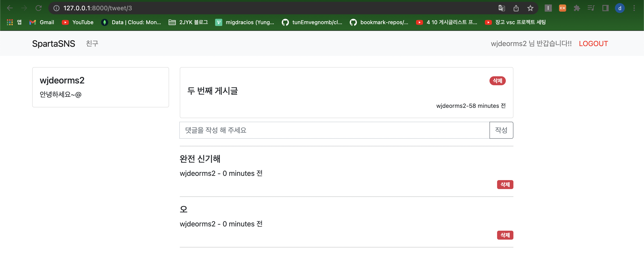
Task: Delete the post 두 번째 게시글
Action: click(498, 81)
